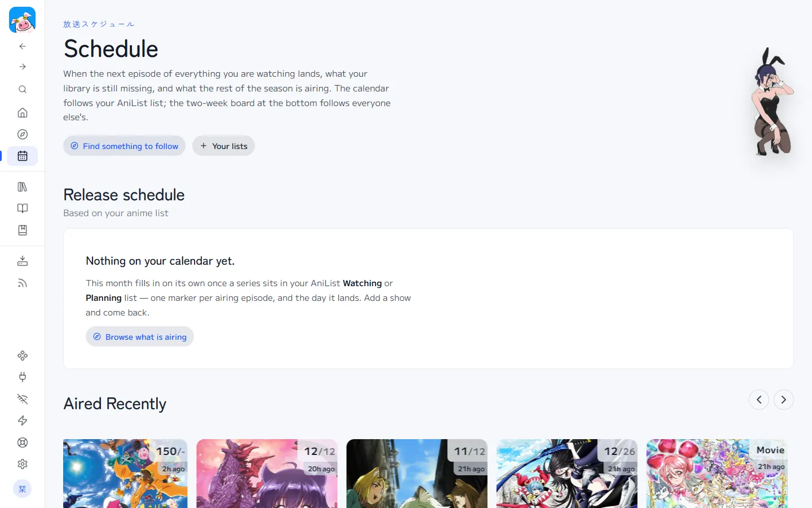Click the 'Nothing on your calendar yet.' text

pyautogui.click(x=160, y=261)
